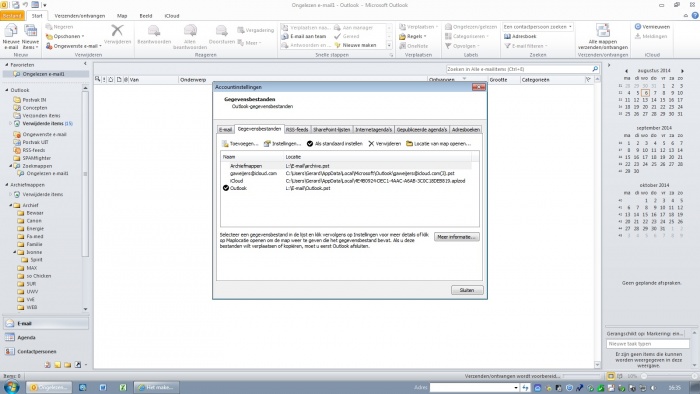This screenshot has width=700, height=394.
Task: Open the Ongelezen Outlook taskbar button
Action: pyautogui.click(x=49, y=387)
